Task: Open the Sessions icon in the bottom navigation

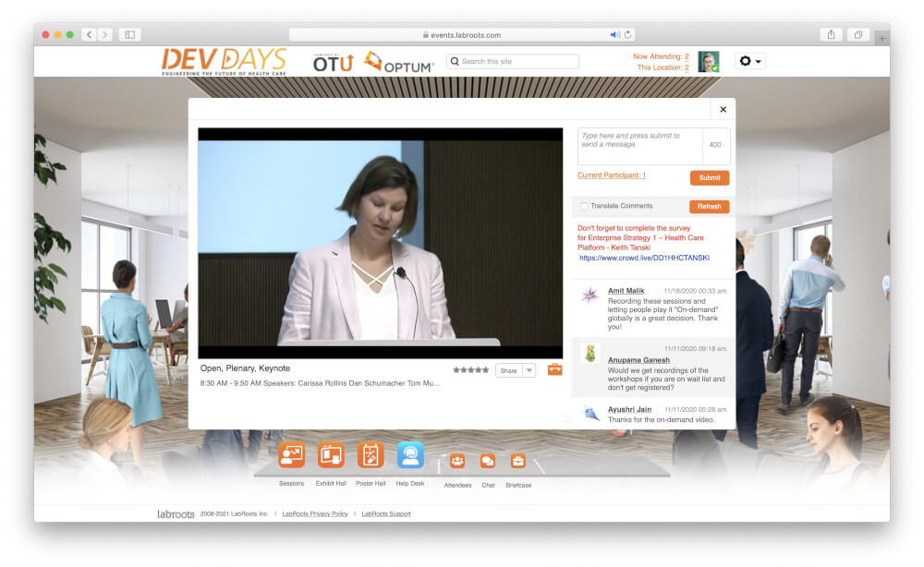Action: coord(292,455)
